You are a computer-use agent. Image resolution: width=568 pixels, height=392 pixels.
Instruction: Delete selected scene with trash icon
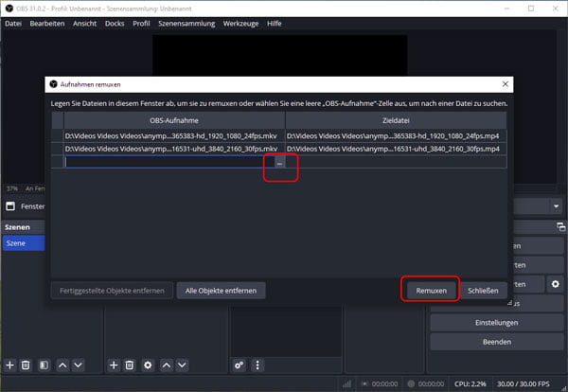click(x=26, y=365)
